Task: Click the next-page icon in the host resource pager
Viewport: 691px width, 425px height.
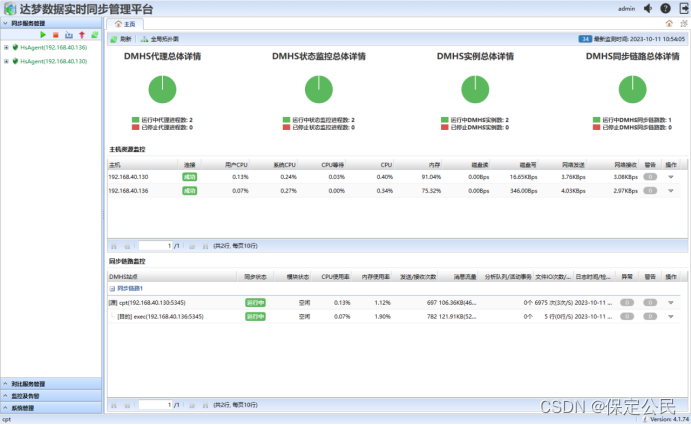Action: [192, 246]
